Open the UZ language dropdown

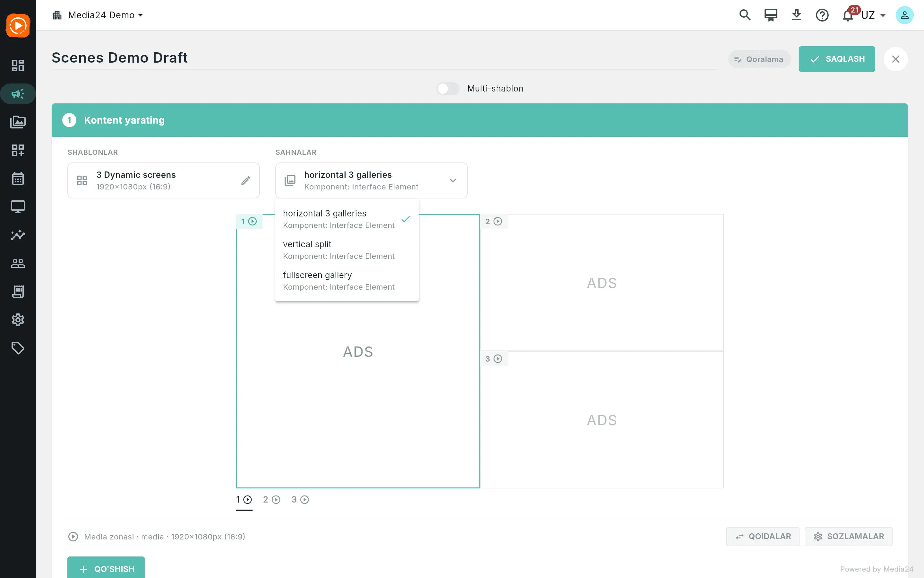tap(873, 15)
